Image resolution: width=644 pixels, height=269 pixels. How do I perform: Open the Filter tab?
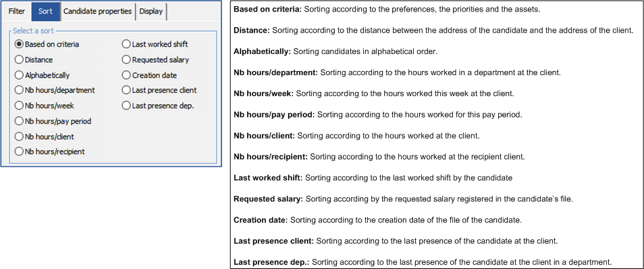coord(17,11)
